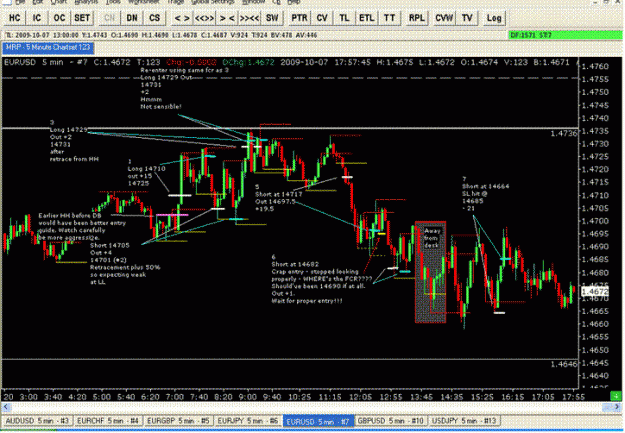Select the PTR pointer tool
This screenshot has height=433, width=625.
click(x=299, y=18)
